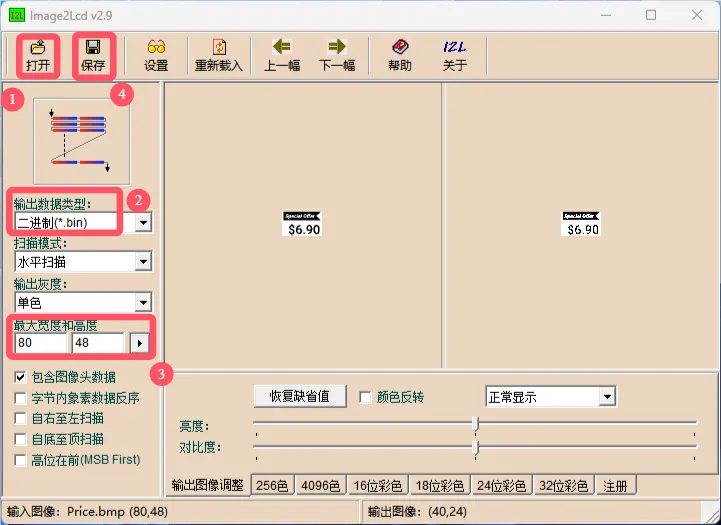
Task: Go to previous image with 上一幅
Action: tap(282, 55)
